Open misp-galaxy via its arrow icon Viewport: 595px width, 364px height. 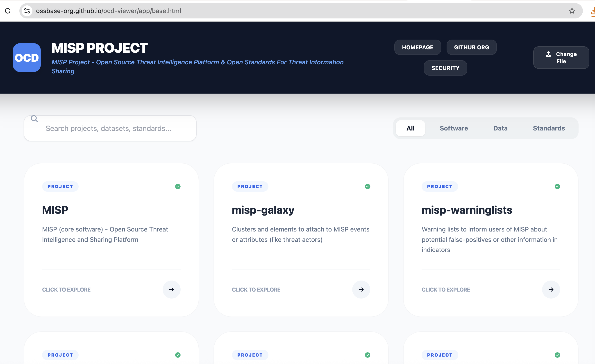tap(361, 290)
